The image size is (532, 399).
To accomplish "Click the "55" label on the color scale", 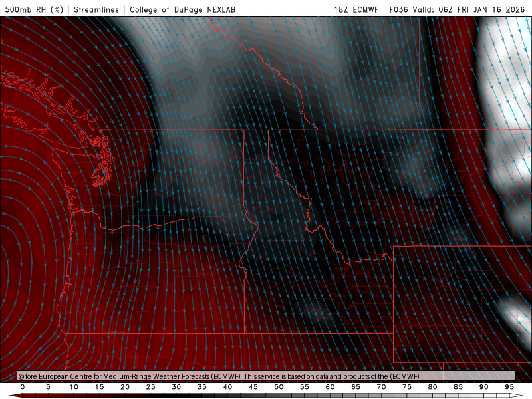I will (x=305, y=387).
